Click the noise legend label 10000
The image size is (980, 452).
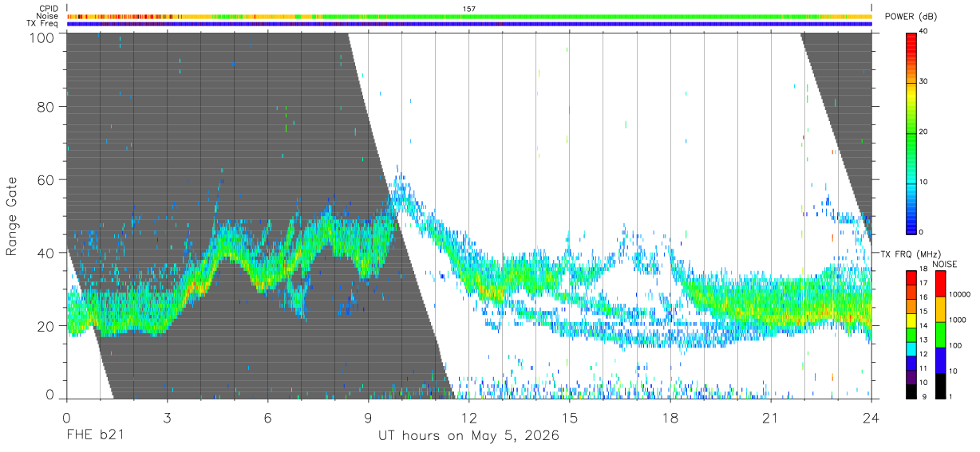tap(959, 294)
